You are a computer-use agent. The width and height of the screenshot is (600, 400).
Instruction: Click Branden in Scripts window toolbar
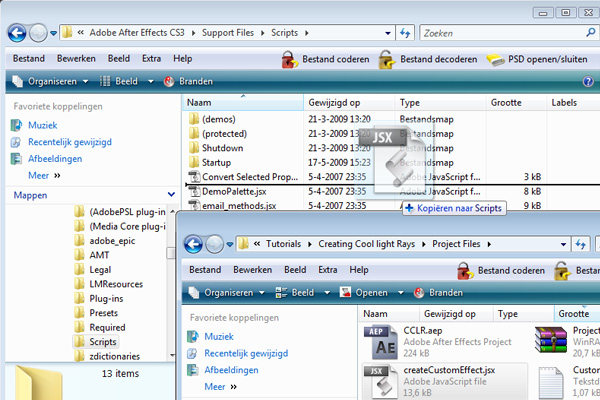point(188,82)
